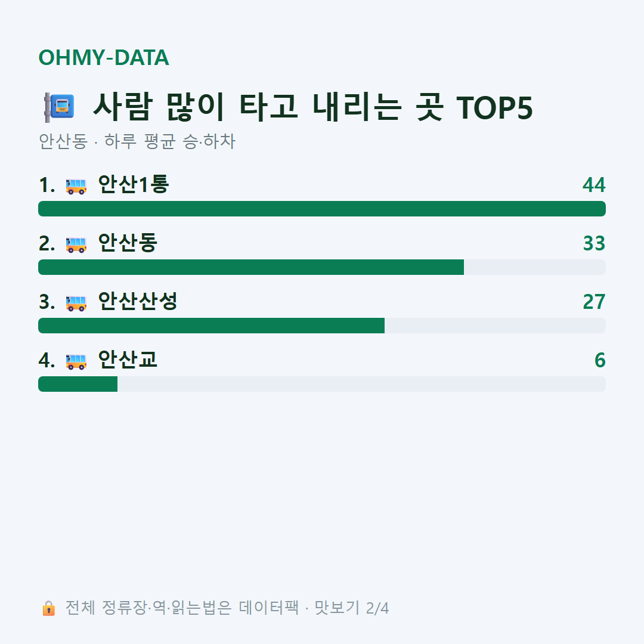Select the OHMY-DATA brand label
Viewport: 644px width, 644px height.
pos(104,57)
